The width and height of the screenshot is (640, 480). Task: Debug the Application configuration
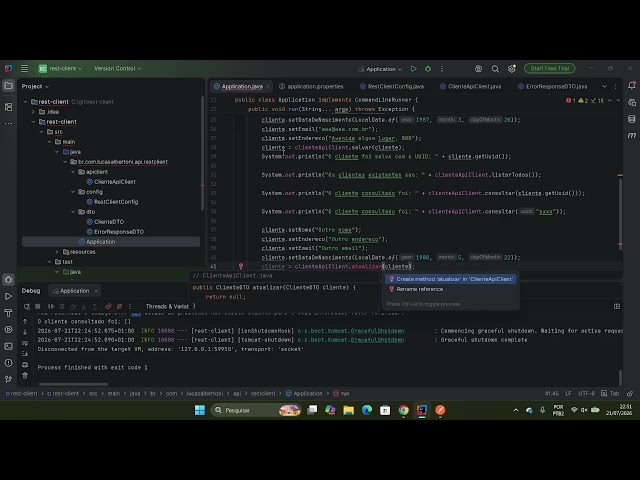coord(428,69)
